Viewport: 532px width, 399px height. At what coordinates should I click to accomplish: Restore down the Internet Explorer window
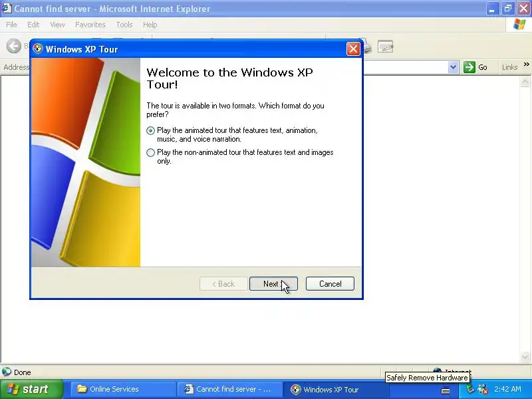[x=507, y=9]
